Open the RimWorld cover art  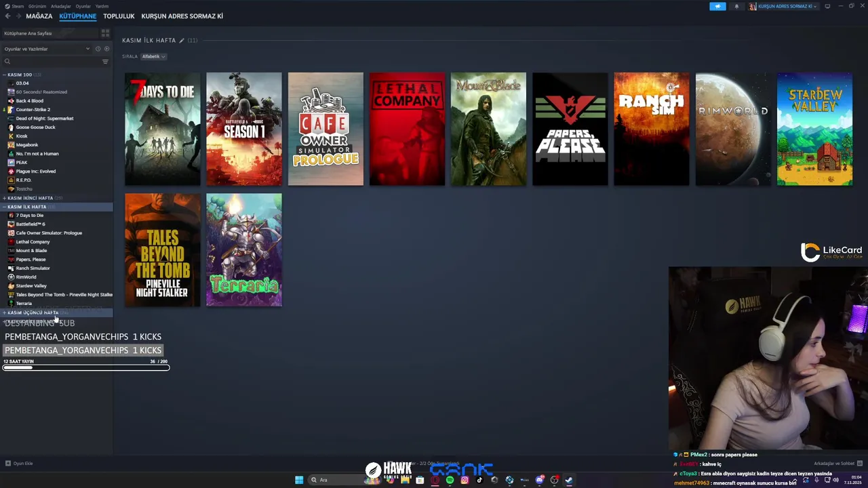point(733,129)
